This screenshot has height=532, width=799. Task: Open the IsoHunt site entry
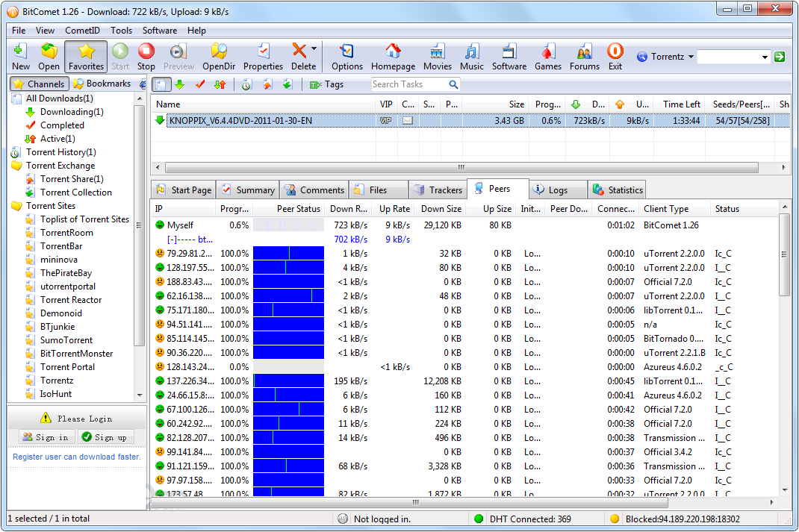[x=55, y=394]
